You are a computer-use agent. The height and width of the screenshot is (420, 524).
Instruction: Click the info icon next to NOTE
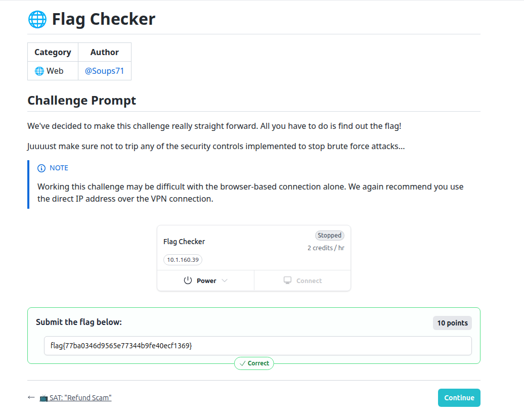pyautogui.click(x=41, y=168)
